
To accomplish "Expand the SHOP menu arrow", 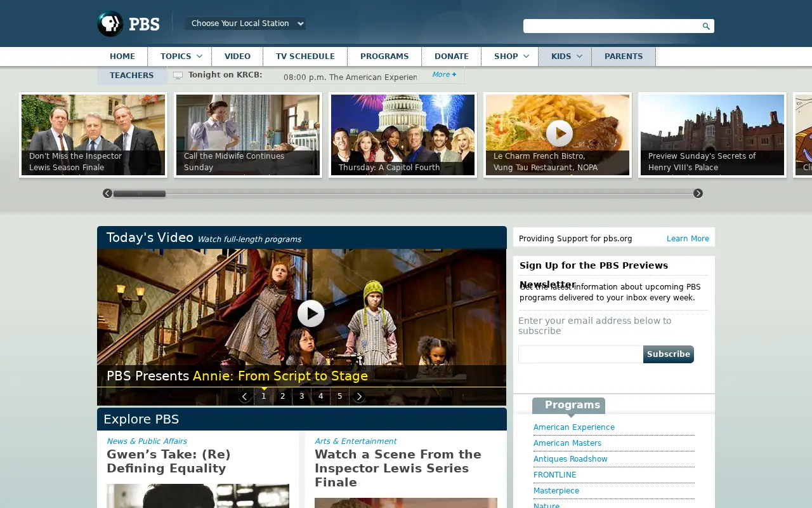I will pos(526,57).
